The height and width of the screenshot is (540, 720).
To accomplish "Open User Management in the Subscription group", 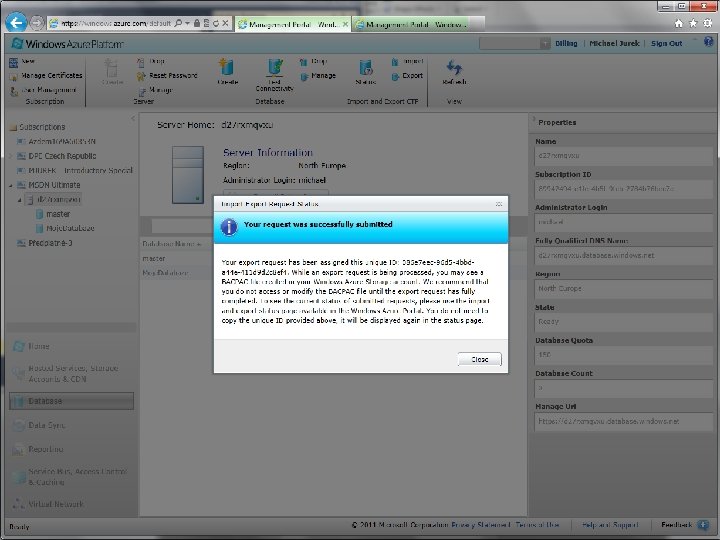I will tap(49, 90).
